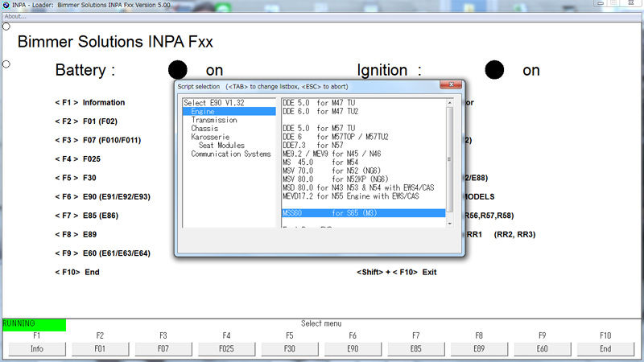Click the F8 E89 menu text

[76, 235]
